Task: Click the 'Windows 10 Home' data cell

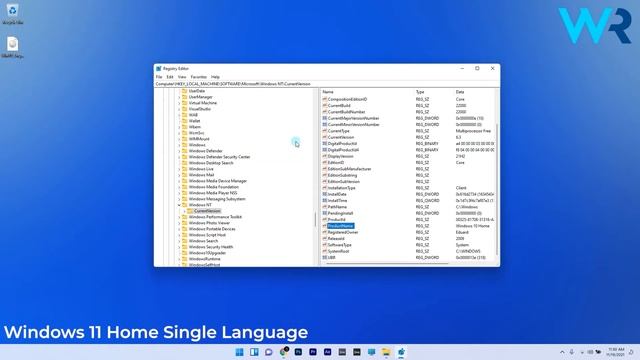Action: (x=472, y=226)
